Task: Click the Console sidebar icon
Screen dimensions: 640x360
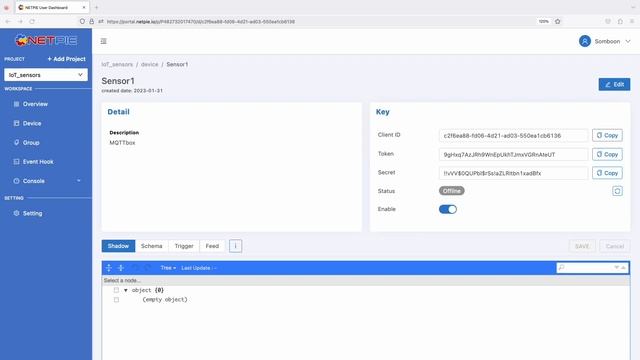Action: click(16, 181)
